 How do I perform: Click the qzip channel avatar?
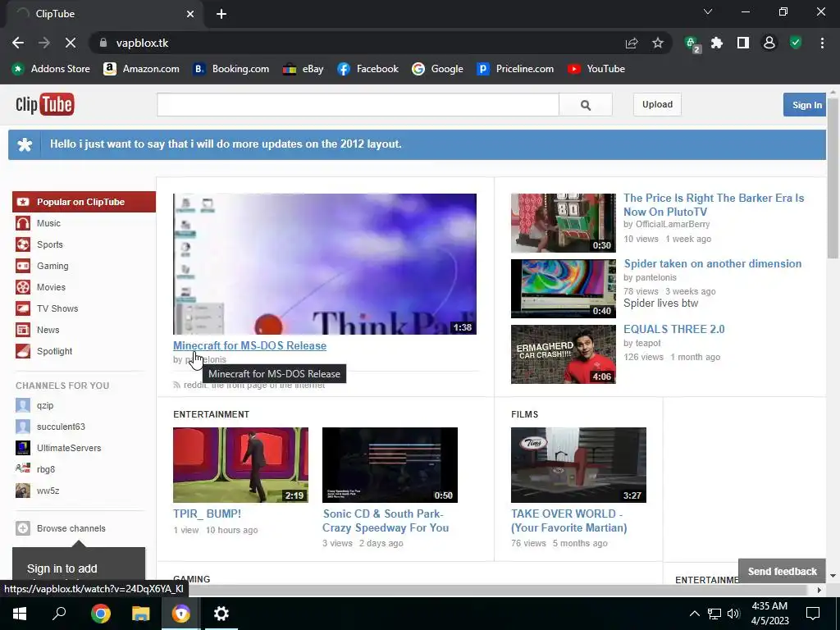pos(23,405)
